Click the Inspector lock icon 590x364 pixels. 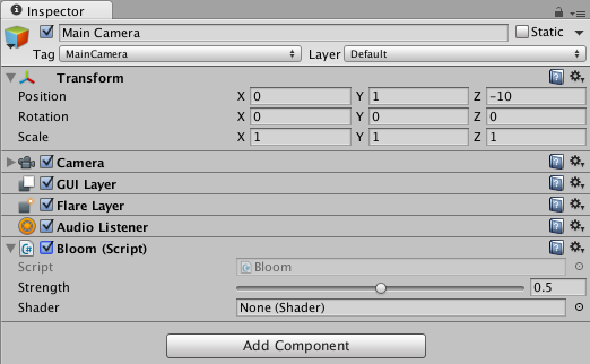559,12
